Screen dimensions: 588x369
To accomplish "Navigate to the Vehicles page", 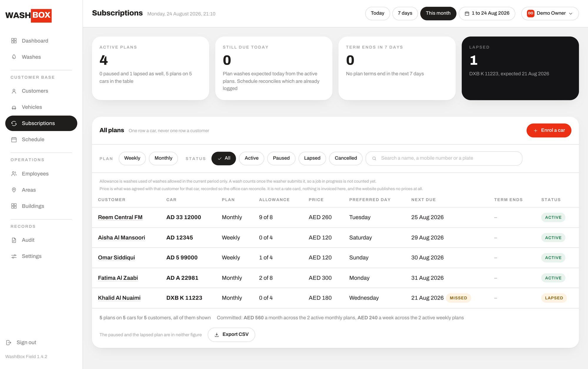I will point(41,107).
